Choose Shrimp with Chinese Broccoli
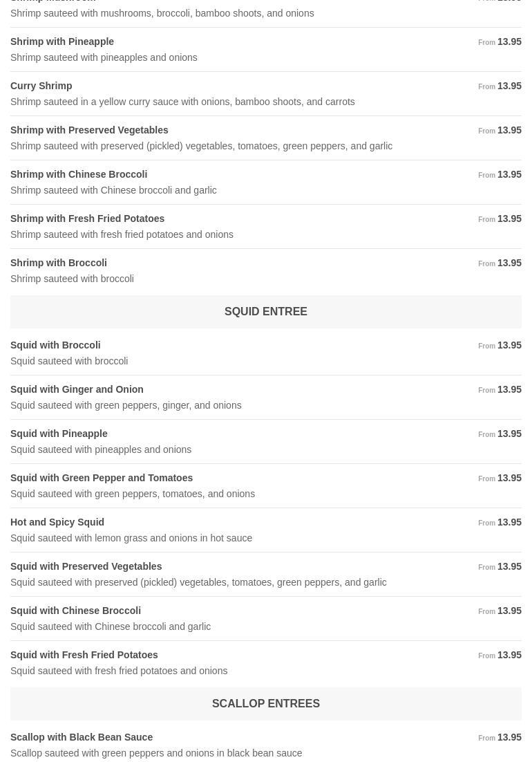Image resolution: width=532 pixels, height=762 pixels. (x=79, y=174)
